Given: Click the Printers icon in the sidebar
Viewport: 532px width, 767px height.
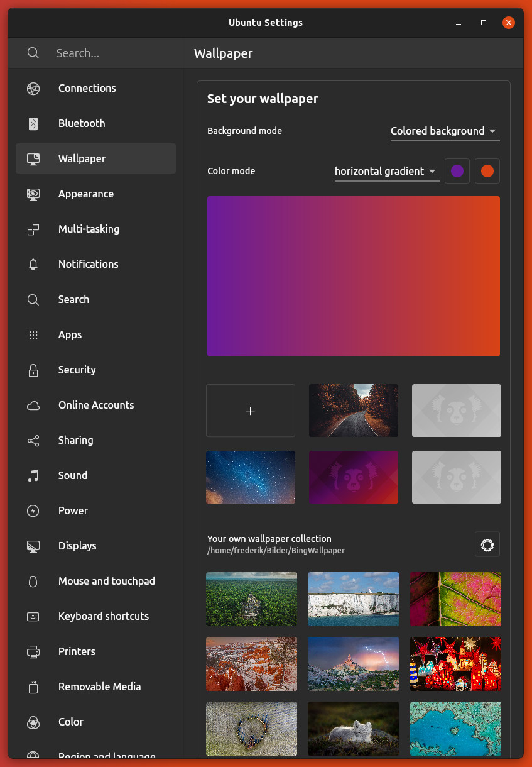Looking at the screenshot, I should click(33, 651).
